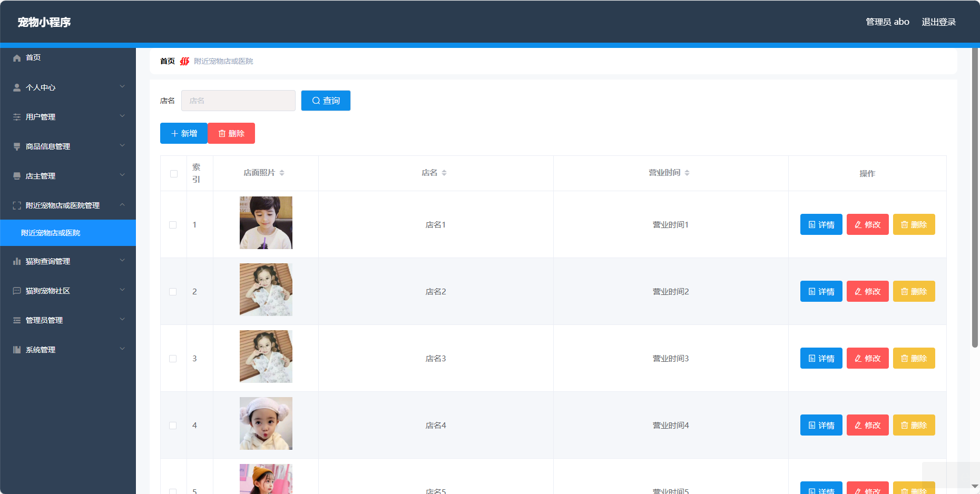Click the person icon beside 个人中心
Image resolution: width=980 pixels, height=494 pixels.
[17, 87]
